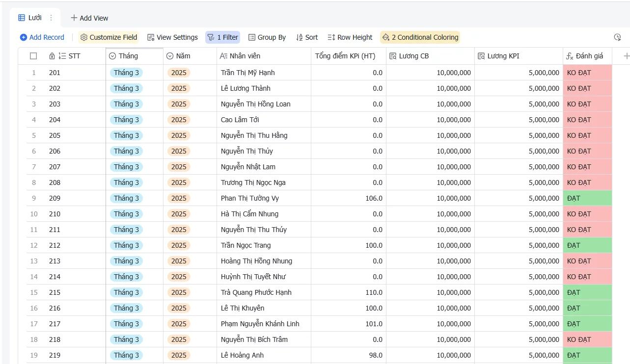This screenshot has width=630, height=364.
Task: Click the Nhân viên column header
Action: (x=264, y=56)
